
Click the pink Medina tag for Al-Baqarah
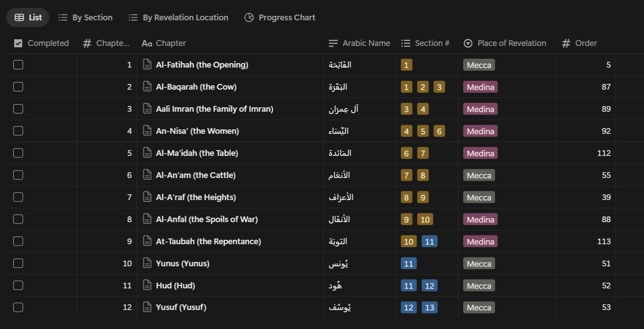click(x=480, y=87)
